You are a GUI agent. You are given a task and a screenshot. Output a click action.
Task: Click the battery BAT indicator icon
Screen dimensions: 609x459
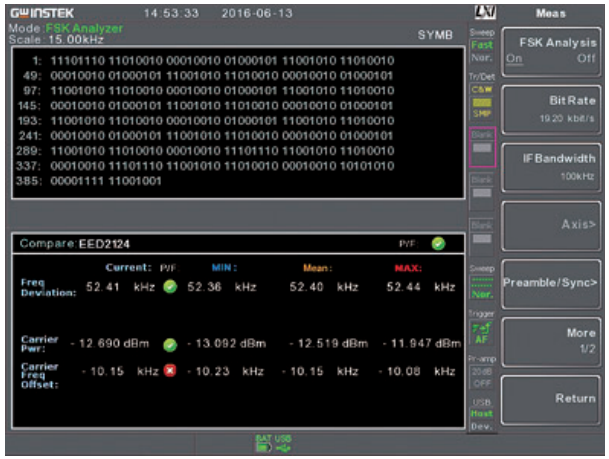click(x=264, y=444)
